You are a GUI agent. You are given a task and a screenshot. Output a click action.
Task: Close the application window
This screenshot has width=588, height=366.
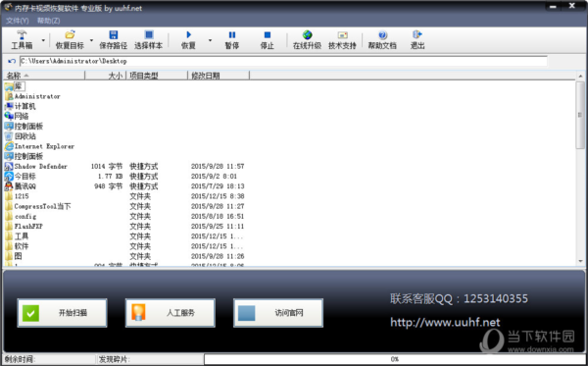point(572,7)
